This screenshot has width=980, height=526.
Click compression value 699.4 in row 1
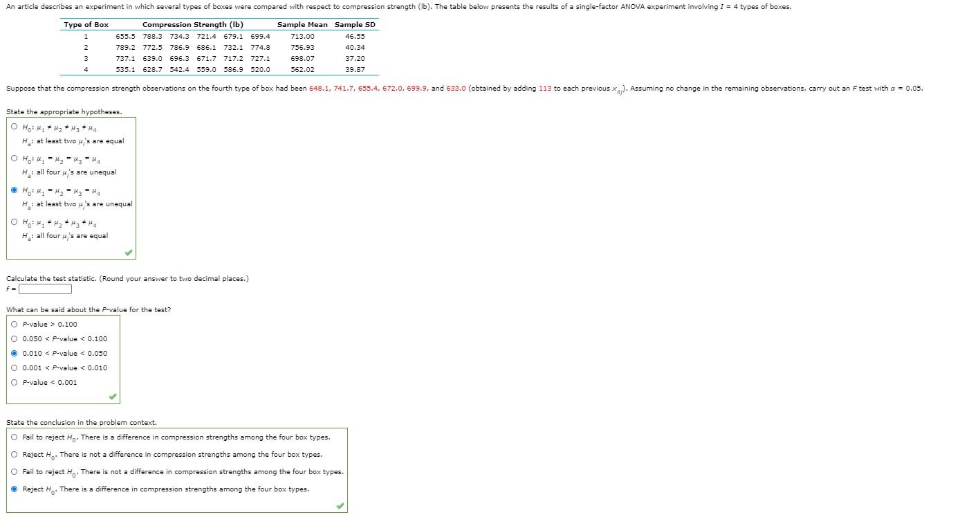point(260,36)
